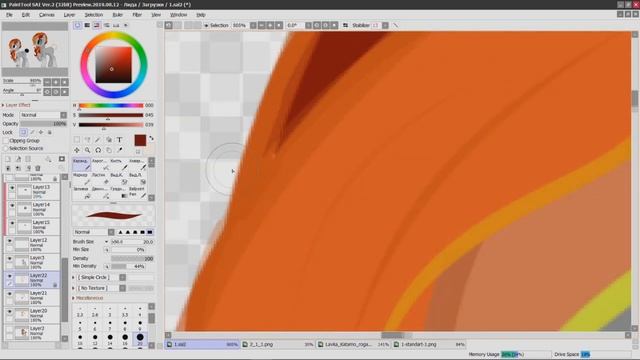Create a new layer
Viewport: 640px width, 360px height.
click(x=8, y=159)
